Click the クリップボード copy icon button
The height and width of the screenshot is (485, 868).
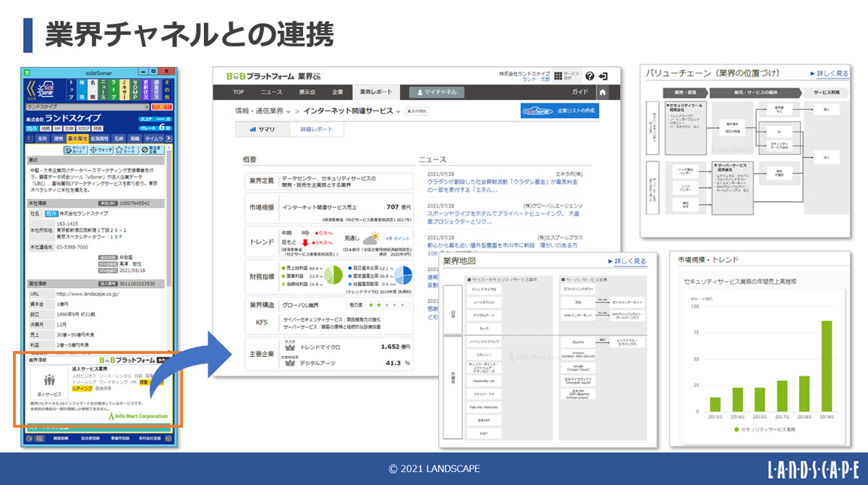75,150
